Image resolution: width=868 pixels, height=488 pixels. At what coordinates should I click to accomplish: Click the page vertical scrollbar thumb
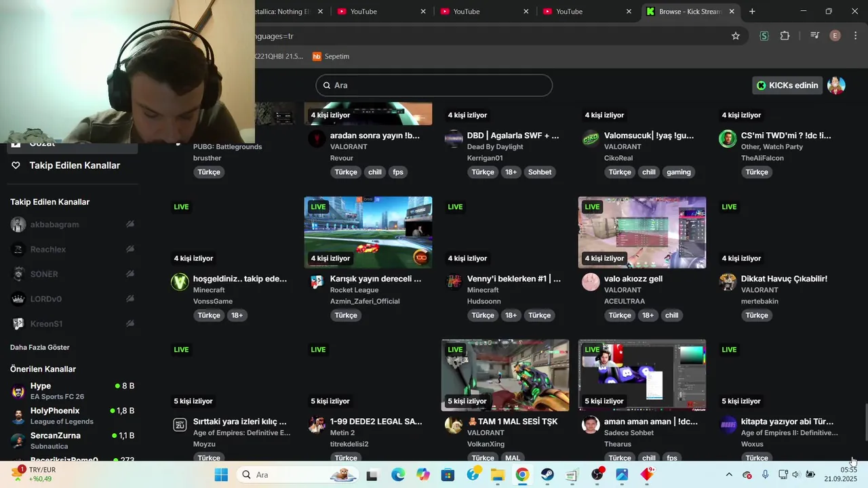(865, 422)
